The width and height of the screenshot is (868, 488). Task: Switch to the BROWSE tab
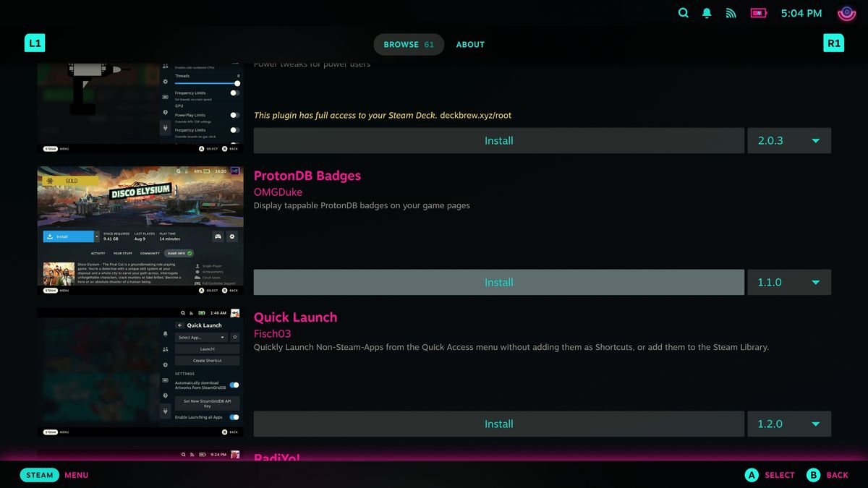(409, 44)
